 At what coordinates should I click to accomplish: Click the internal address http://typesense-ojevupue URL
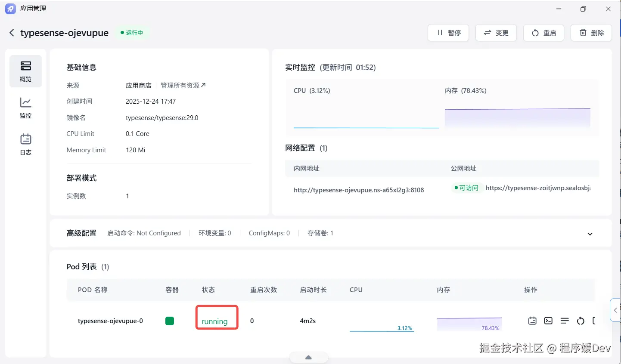tap(359, 190)
